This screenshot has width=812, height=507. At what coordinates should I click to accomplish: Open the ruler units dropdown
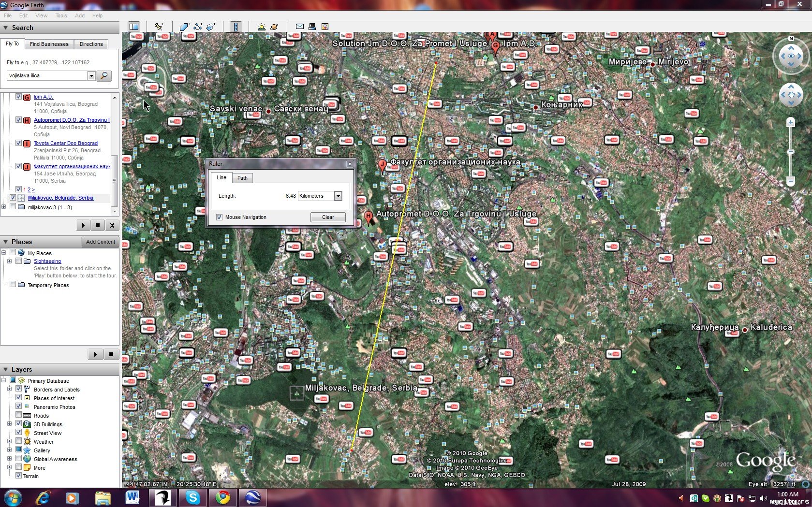(x=338, y=196)
